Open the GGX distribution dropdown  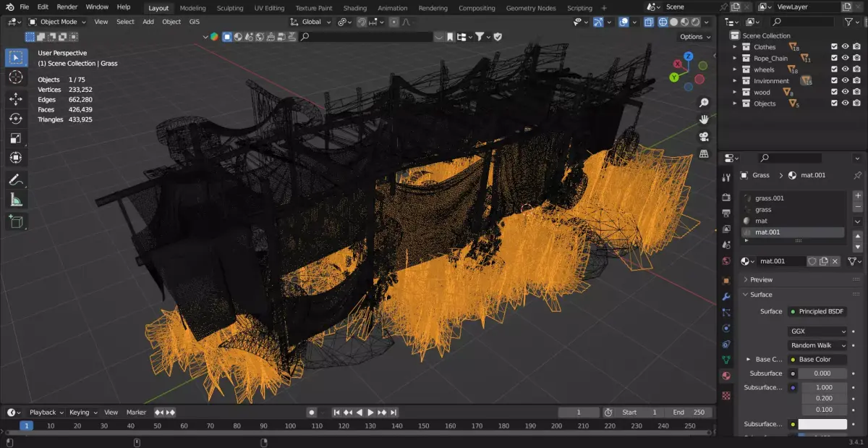(817, 331)
